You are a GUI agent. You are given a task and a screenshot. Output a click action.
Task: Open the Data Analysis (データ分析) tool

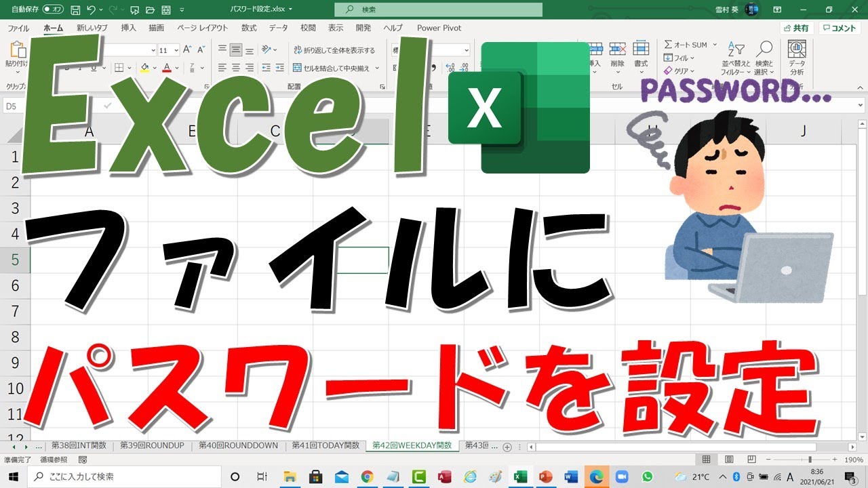pyautogui.click(x=797, y=59)
